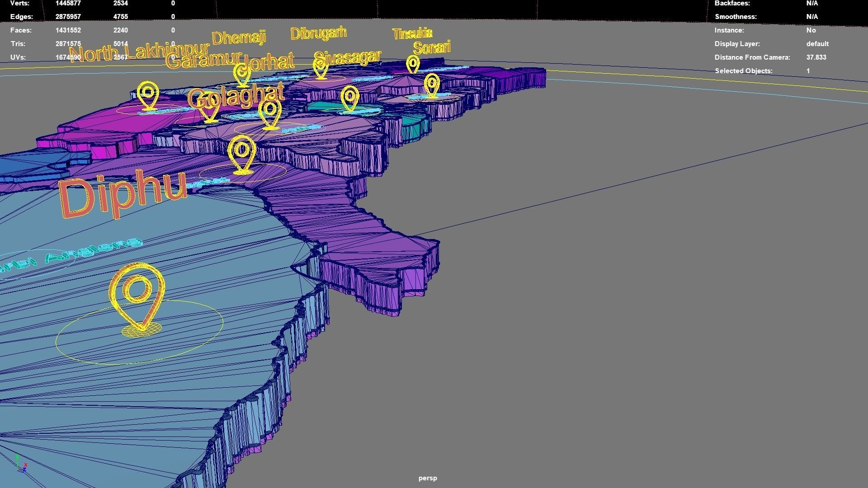This screenshot has width=868, height=488.
Task: Click the Display Layer default value
Action: point(817,44)
